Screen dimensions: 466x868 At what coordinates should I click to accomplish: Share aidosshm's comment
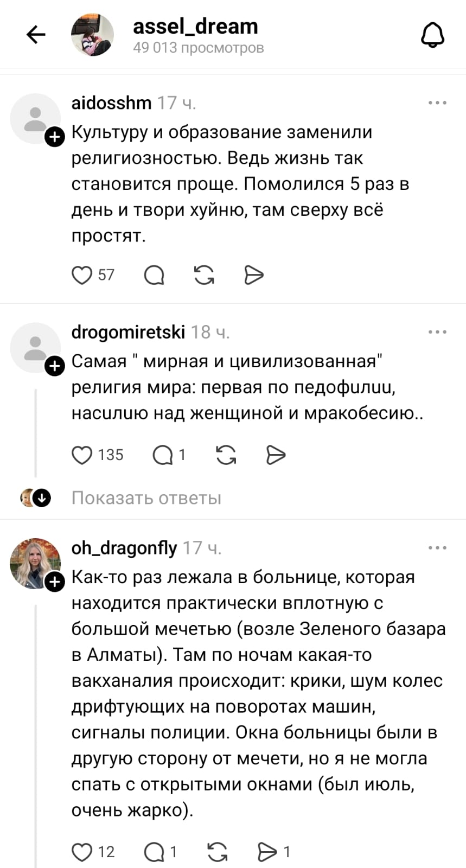pyautogui.click(x=253, y=275)
